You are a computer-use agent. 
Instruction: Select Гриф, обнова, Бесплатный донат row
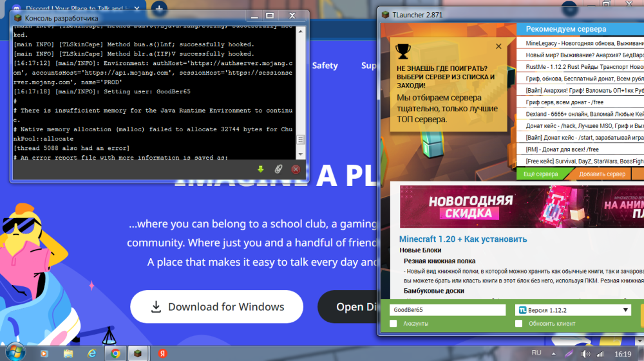tap(580, 79)
